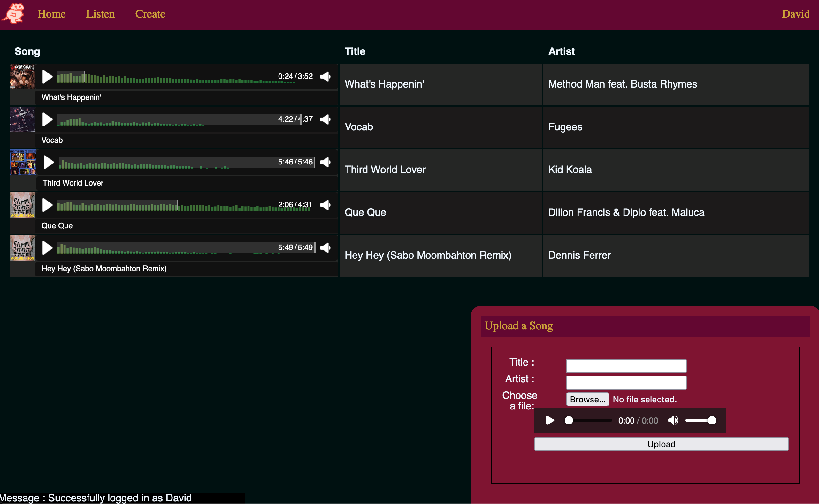Screen dimensions: 819x504
Task: Open the David user profile link
Action: pyautogui.click(x=795, y=14)
